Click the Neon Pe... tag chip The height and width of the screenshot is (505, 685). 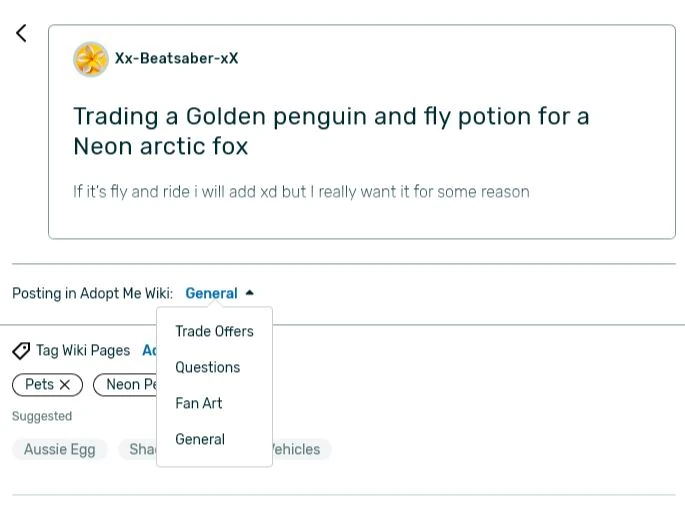pyautogui.click(x=128, y=385)
